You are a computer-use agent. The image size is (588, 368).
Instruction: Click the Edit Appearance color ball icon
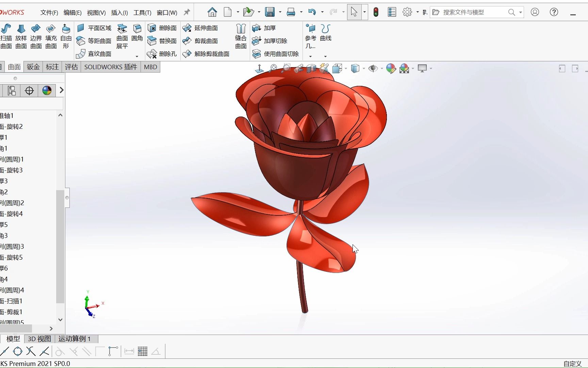tap(391, 68)
